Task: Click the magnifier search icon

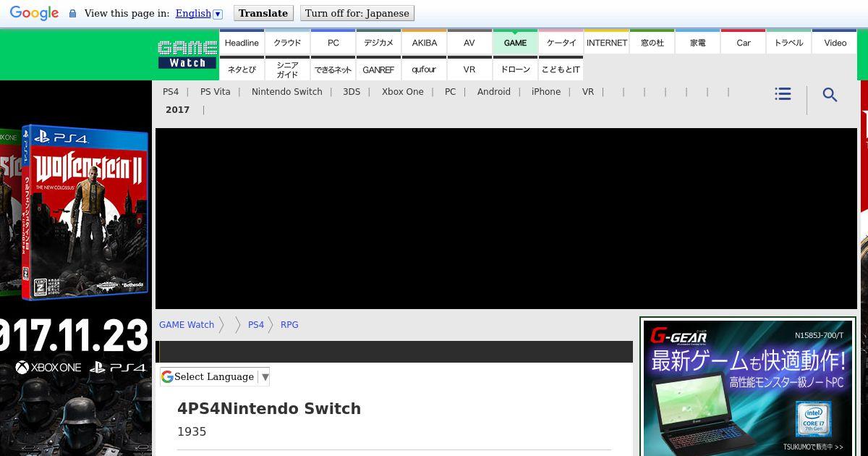Action: click(830, 95)
